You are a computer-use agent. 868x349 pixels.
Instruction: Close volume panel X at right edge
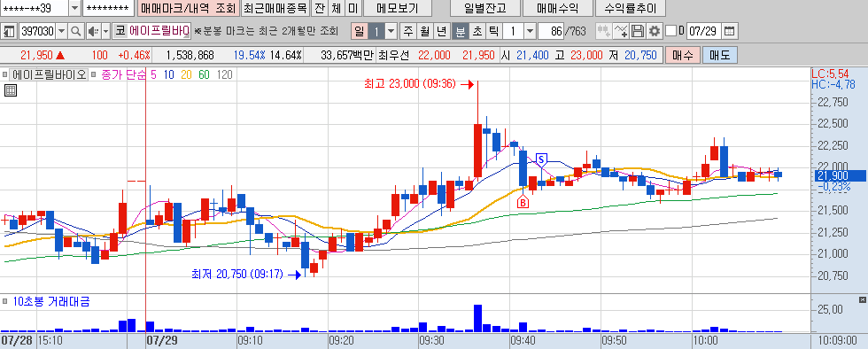[862, 299]
